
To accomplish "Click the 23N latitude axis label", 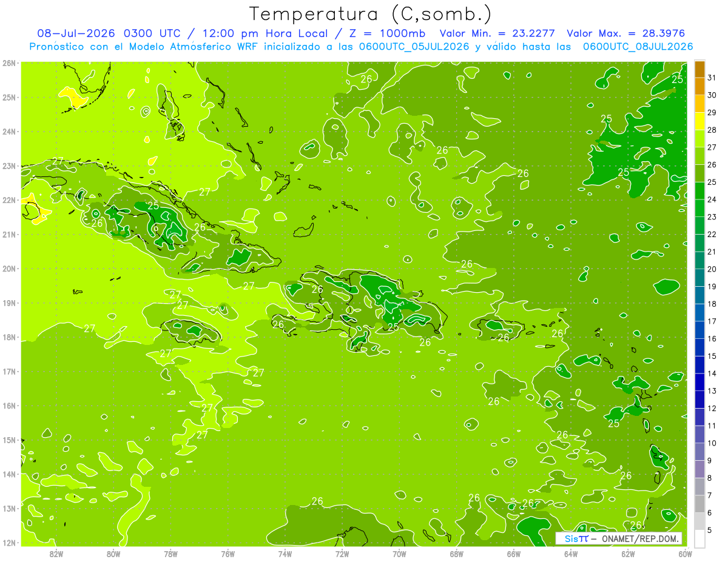I will click(9, 166).
